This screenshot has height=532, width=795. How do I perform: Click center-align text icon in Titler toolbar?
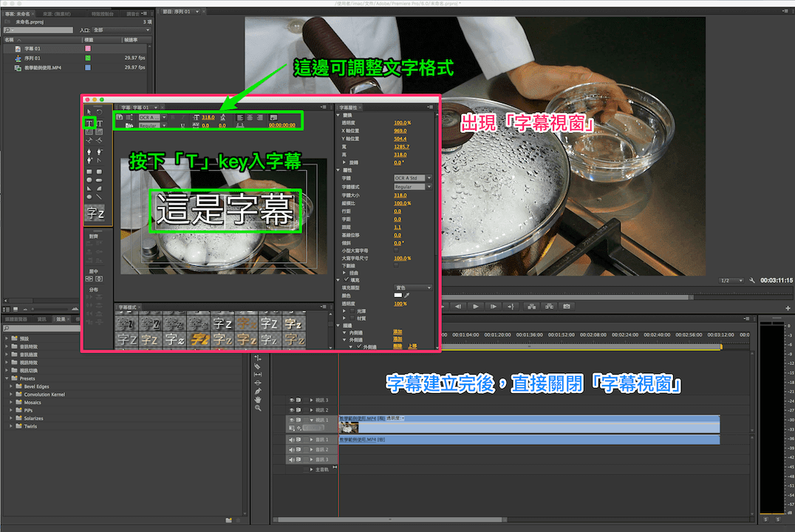pyautogui.click(x=250, y=117)
